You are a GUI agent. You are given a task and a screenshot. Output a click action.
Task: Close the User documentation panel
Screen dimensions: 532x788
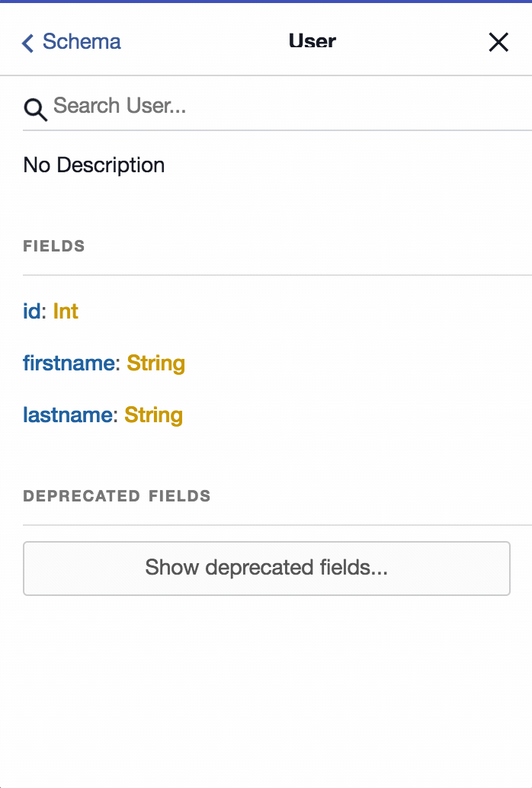[x=498, y=42]
